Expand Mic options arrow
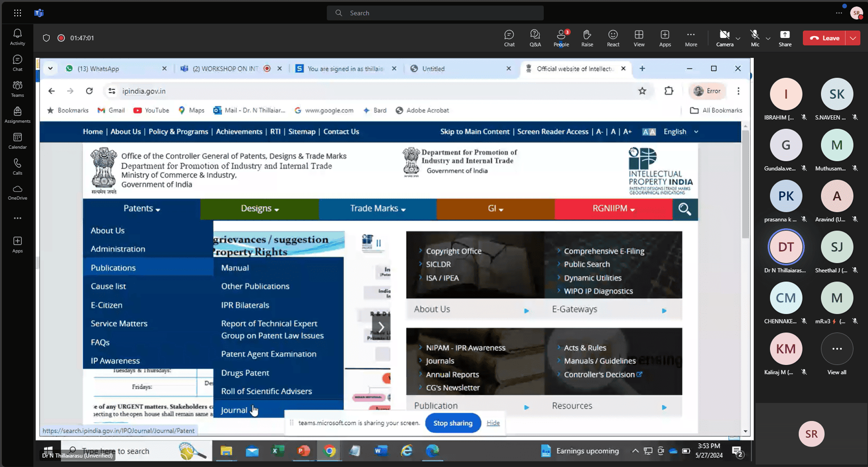Image resolution: width=868 pixels, height=467 pixels. pyautogui.click(x=768, y=38)
